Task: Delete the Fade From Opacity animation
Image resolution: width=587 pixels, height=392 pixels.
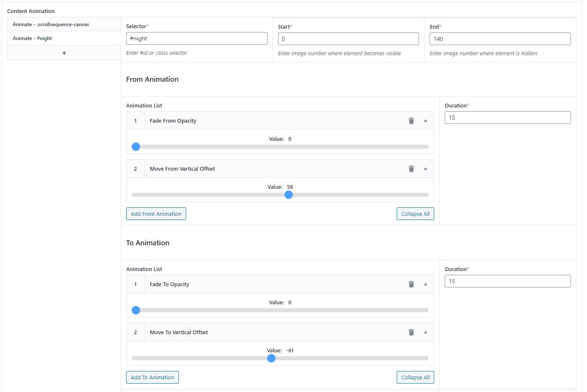Action: tap(411, 121)
